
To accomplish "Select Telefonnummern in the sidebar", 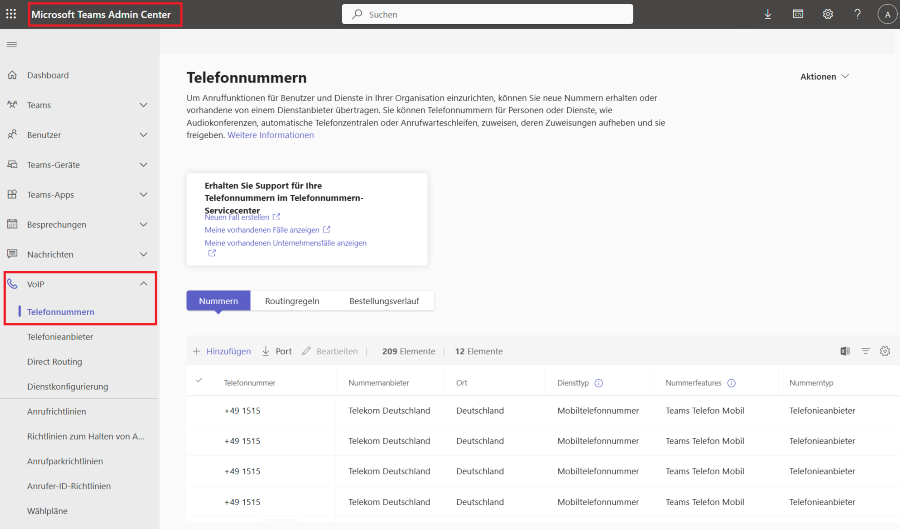I will click(x=61, y=312).
